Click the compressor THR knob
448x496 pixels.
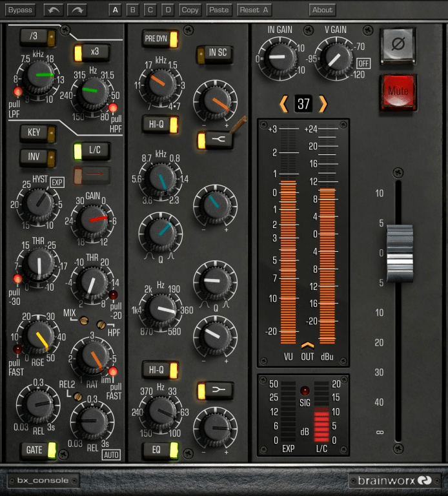(x=92, y=282)
